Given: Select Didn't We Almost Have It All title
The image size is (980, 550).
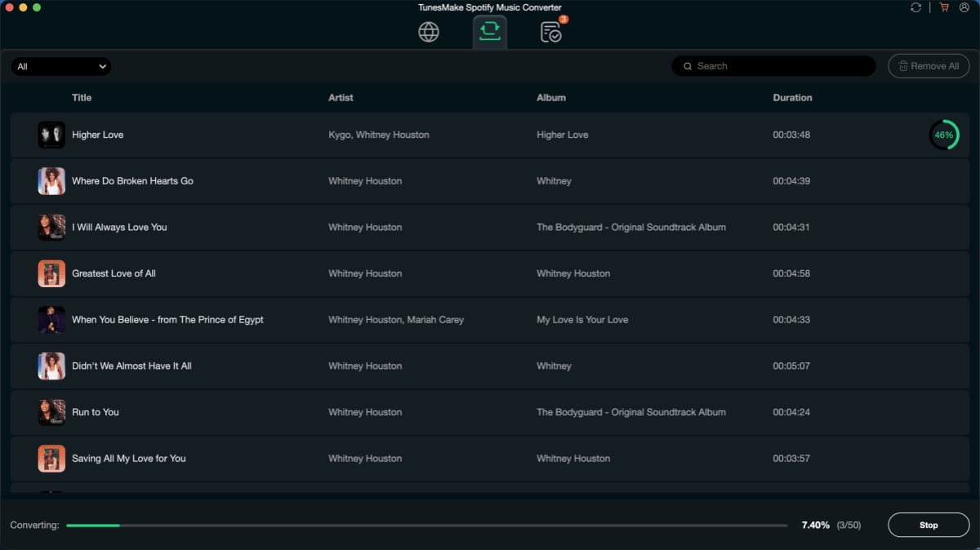Looking at the screenshot, I should click(x=131, y=366).
